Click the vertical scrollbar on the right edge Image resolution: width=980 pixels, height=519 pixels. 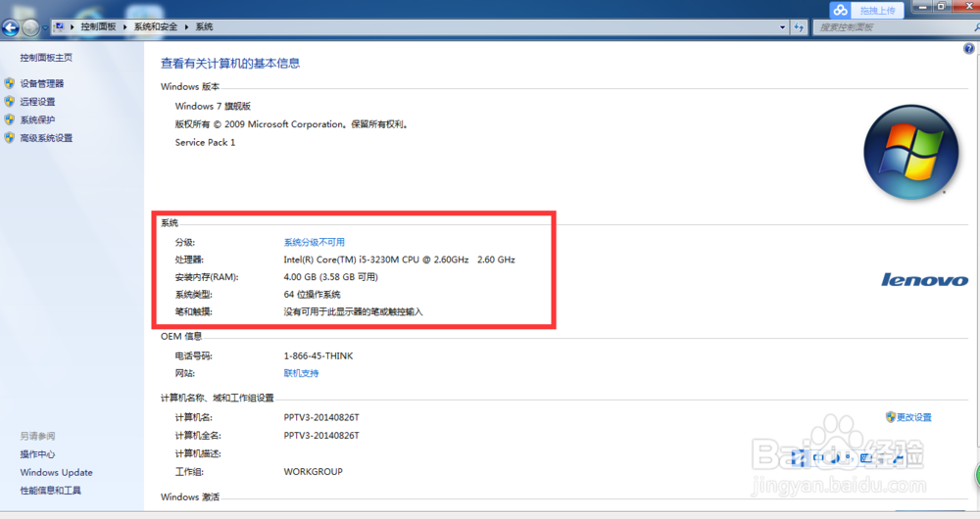(977, 250)
